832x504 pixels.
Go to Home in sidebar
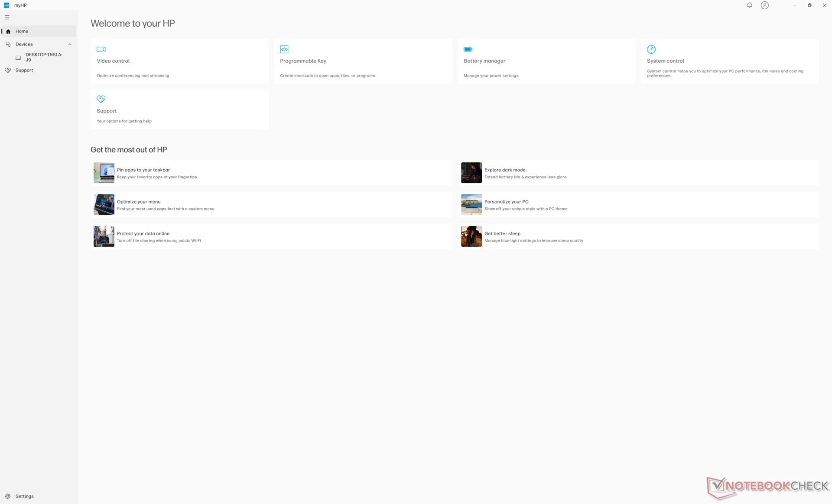[x=22, y=31]
